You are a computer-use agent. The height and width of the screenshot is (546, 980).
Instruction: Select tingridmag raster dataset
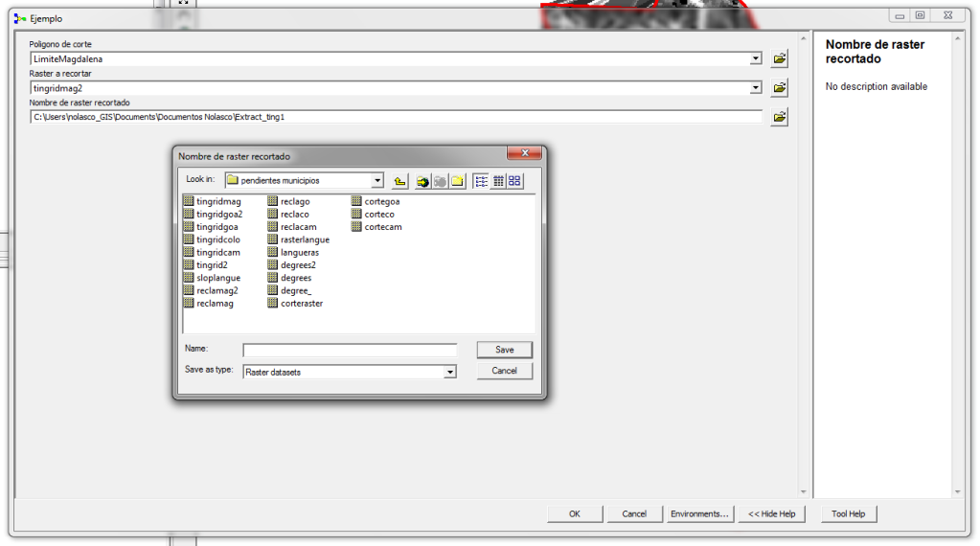(213, 201)
